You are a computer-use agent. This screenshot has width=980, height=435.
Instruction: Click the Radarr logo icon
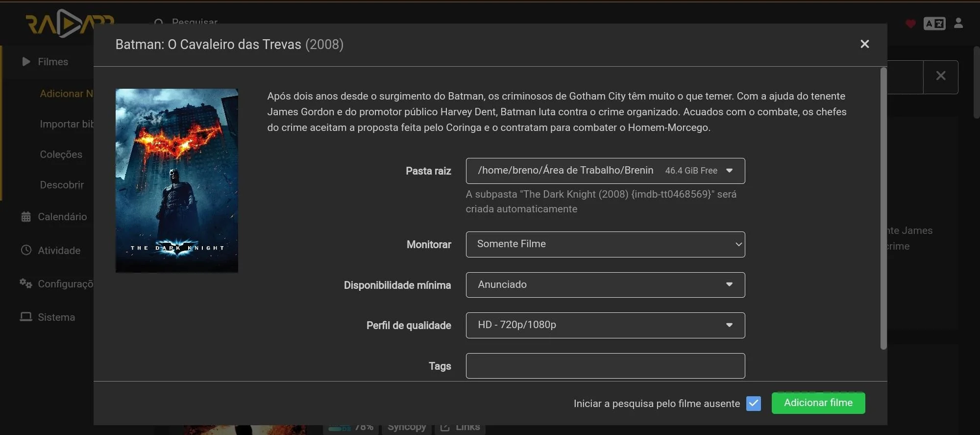[69, 24]
